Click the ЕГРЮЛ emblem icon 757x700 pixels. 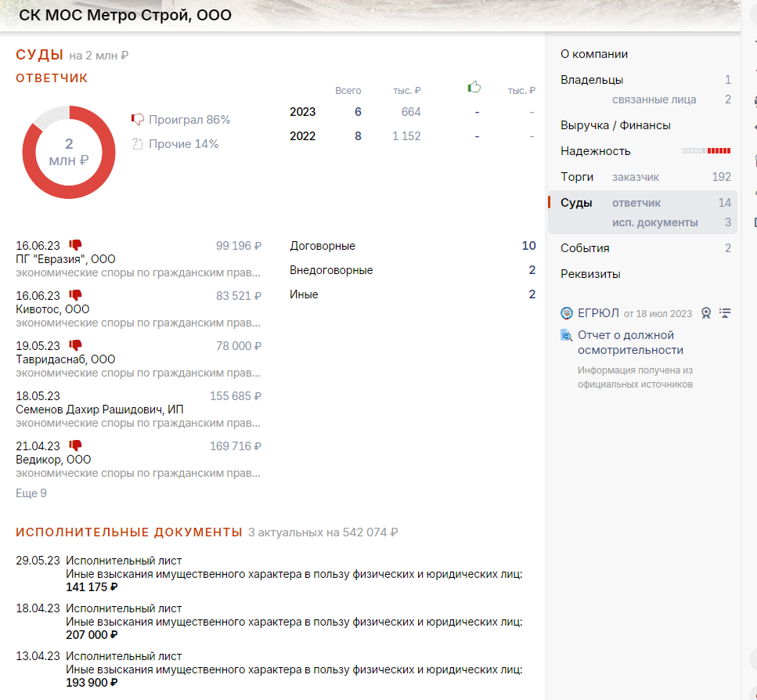566,313
